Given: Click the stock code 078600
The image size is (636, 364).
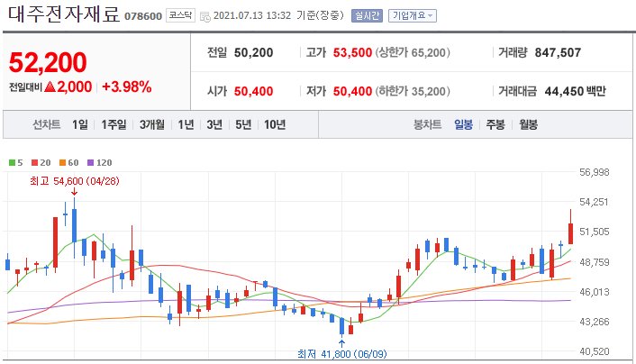Looking at the screenshot, I should click(x=142, y=16).
